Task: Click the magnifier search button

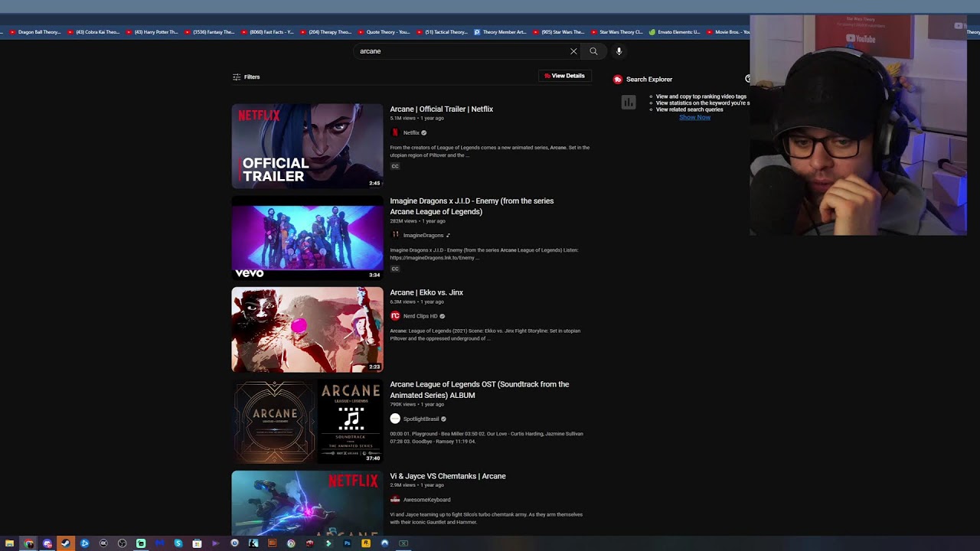Action: 593,51
